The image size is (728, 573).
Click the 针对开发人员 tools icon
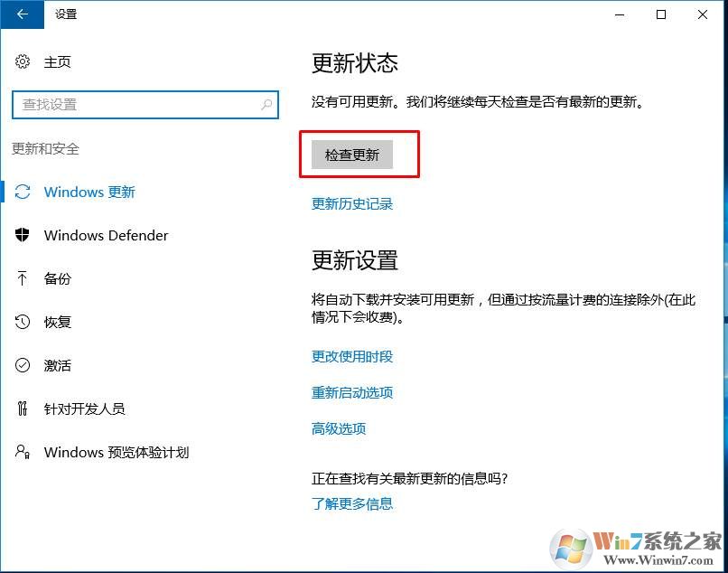pyautogui.click(x=23, y=409)
